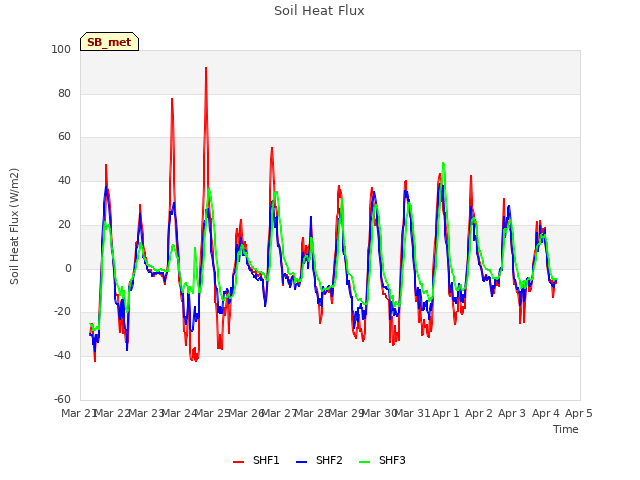Click the Apr 4 x-axis label

click(546, 413)
